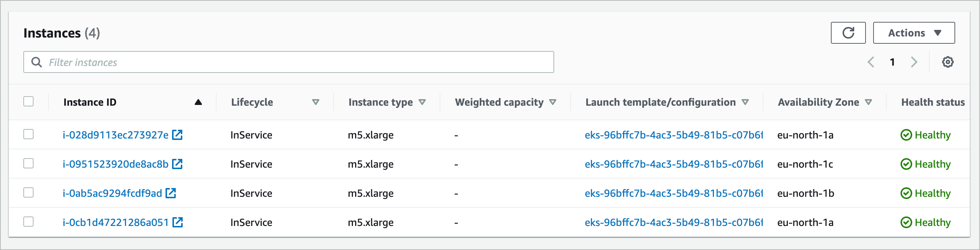
Task: Click InService lifecycle in i-0cb1d47221286a051 row
Action: coord(252,222)
